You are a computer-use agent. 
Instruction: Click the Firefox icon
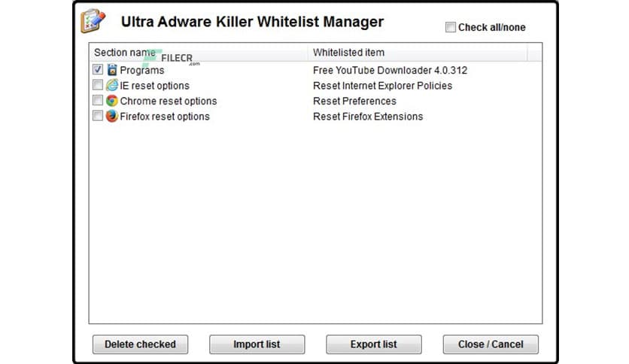112,116
